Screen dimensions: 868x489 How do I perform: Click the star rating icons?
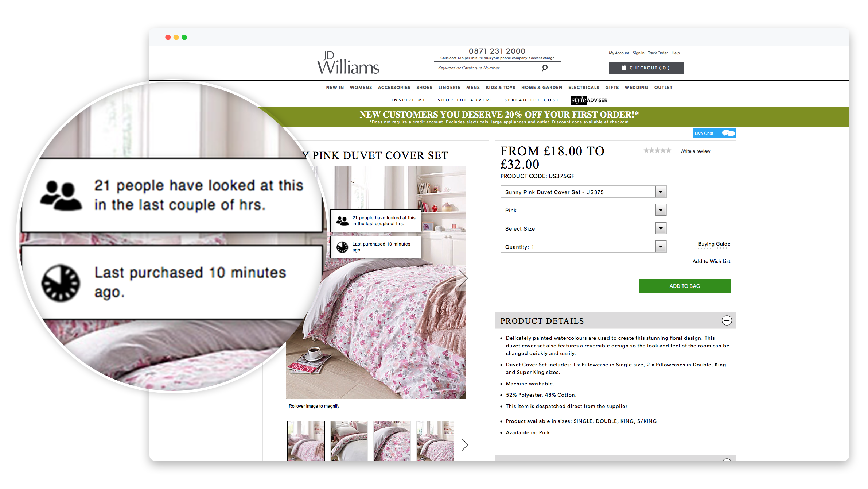657,150
